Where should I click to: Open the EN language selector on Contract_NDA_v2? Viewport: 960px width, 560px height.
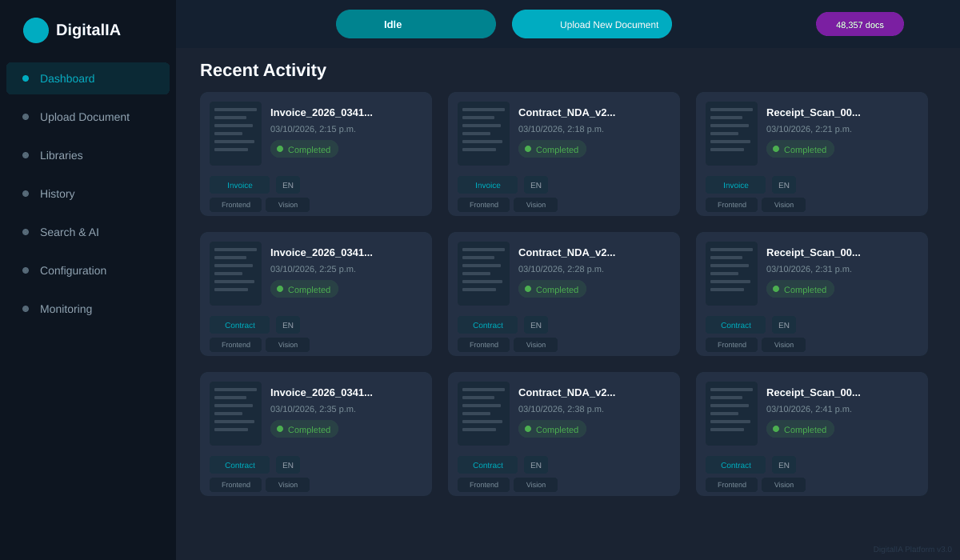click(x=535, y=185)
